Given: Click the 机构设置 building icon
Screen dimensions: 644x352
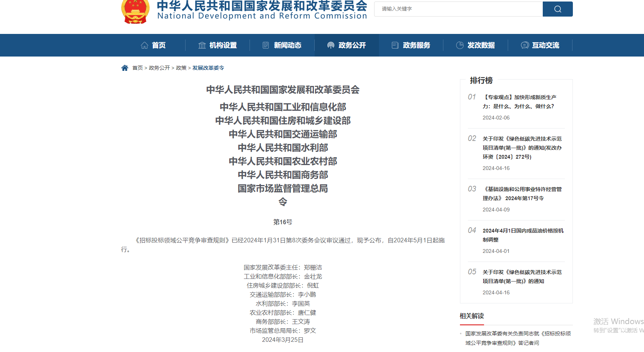Looking at the screenshot, I should pyautogui.click(x=202, y=45).
